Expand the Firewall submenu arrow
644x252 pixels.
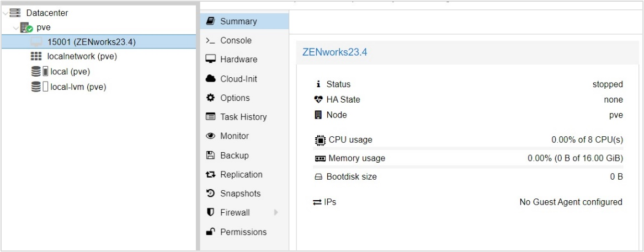(x=276, y=213)
